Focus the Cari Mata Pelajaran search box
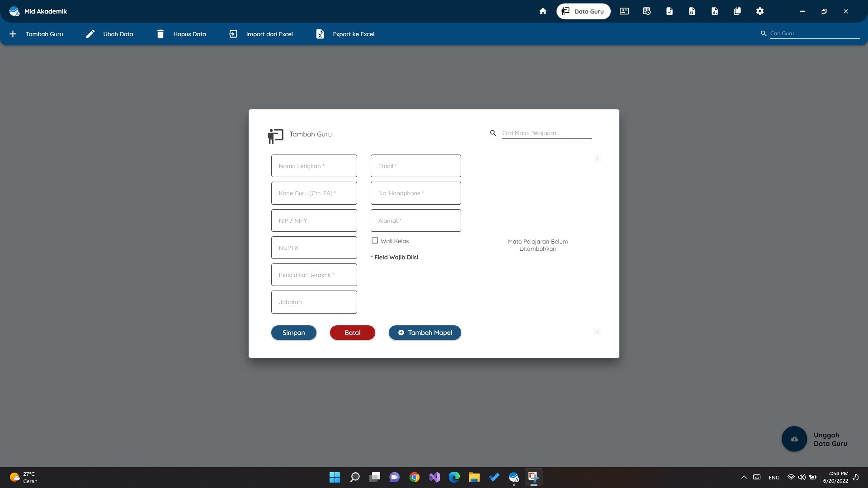This screenshot has height=488, width=868. pyautogui.click(x=546, y=133)
